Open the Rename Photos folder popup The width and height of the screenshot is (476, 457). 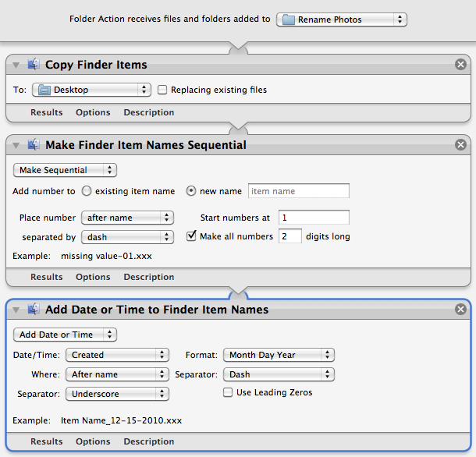(342, 19)
